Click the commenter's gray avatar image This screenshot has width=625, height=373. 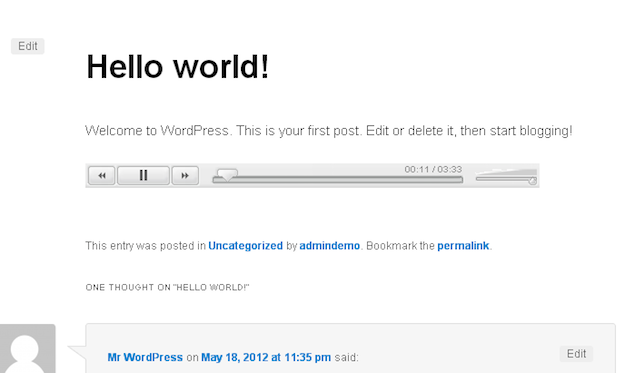[28, 348]
